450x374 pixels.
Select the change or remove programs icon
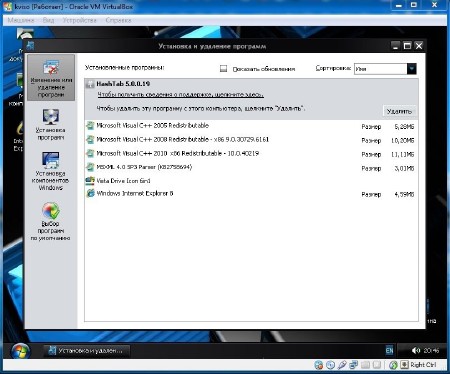click(51, 68)
